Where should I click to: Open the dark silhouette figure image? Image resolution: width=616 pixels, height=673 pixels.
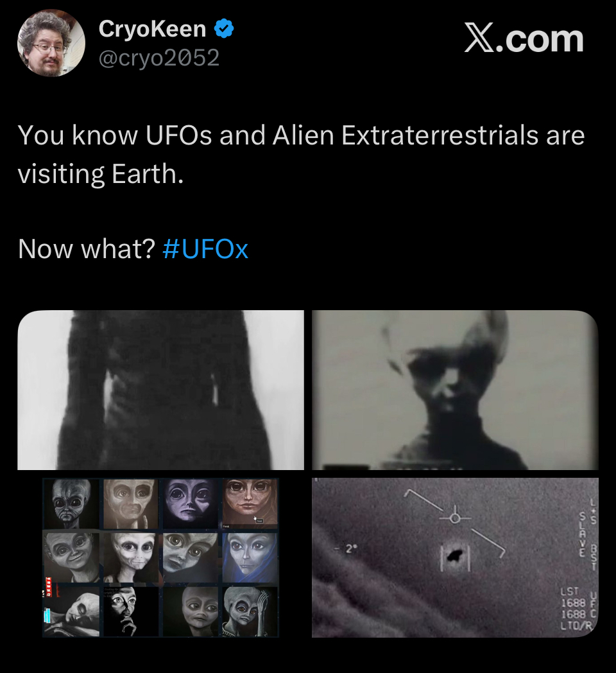point(160,390)
